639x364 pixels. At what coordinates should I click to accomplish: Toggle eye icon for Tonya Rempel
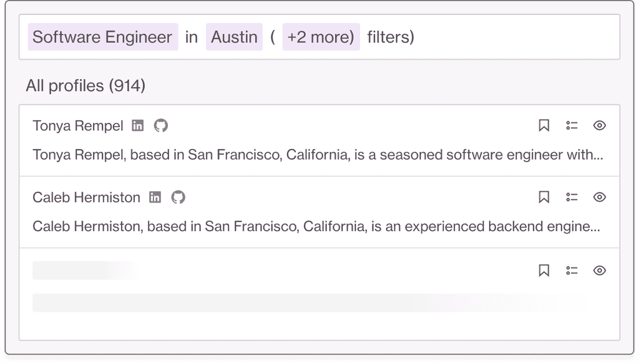click(x=599, y=126)
